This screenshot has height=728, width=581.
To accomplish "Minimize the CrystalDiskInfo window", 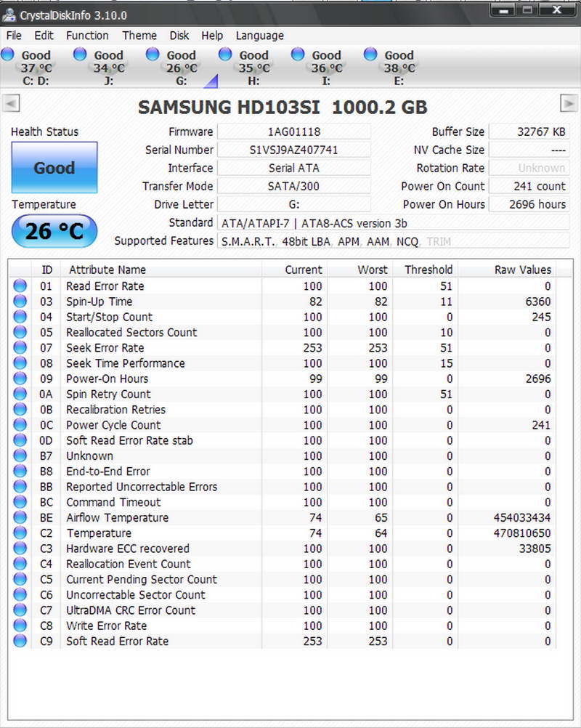I will point(505,11).
